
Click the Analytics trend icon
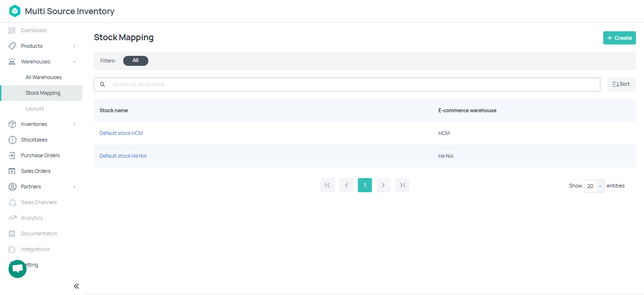(x=12, y=218)
